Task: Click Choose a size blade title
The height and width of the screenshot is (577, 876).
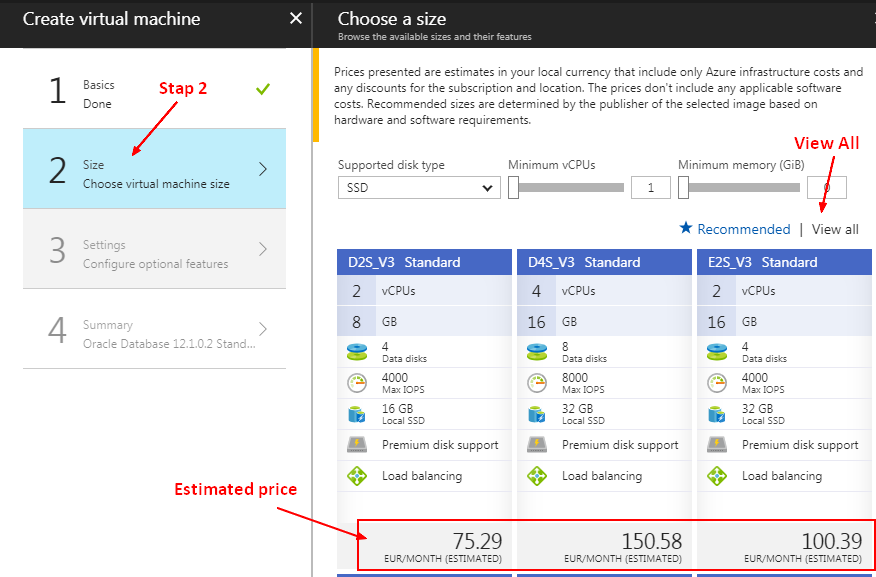Action: 392,19
